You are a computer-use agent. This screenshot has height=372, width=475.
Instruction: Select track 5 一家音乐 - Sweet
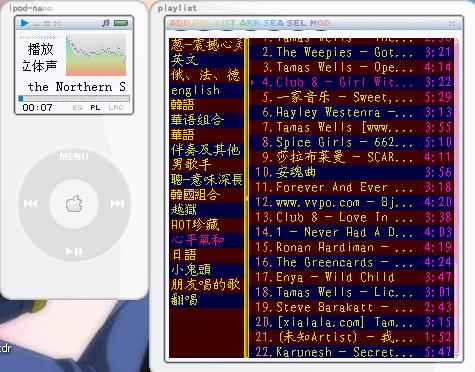[352, 97]
